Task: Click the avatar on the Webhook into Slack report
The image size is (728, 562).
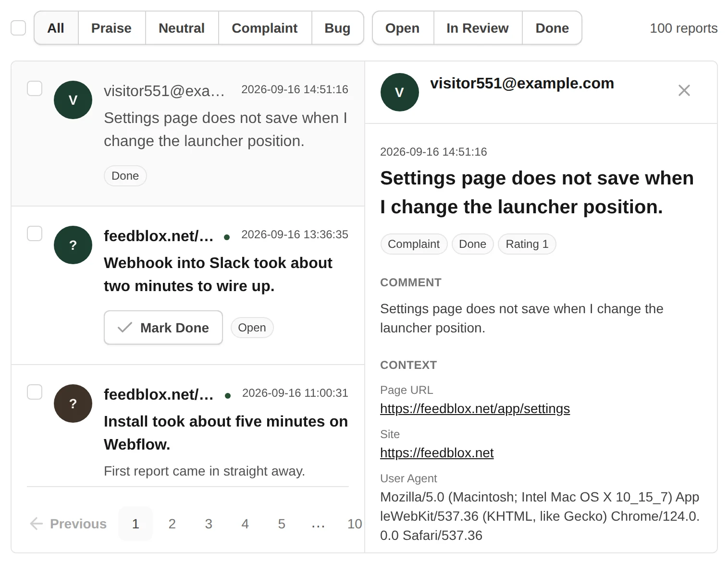Action: click(x=73, y=245)
